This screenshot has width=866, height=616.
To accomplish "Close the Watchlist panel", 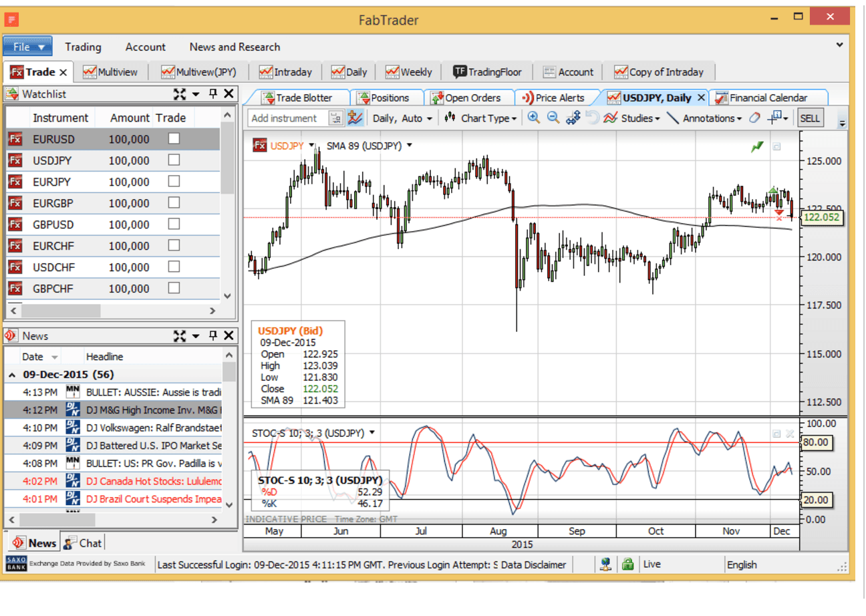I will tap(229, 94).
